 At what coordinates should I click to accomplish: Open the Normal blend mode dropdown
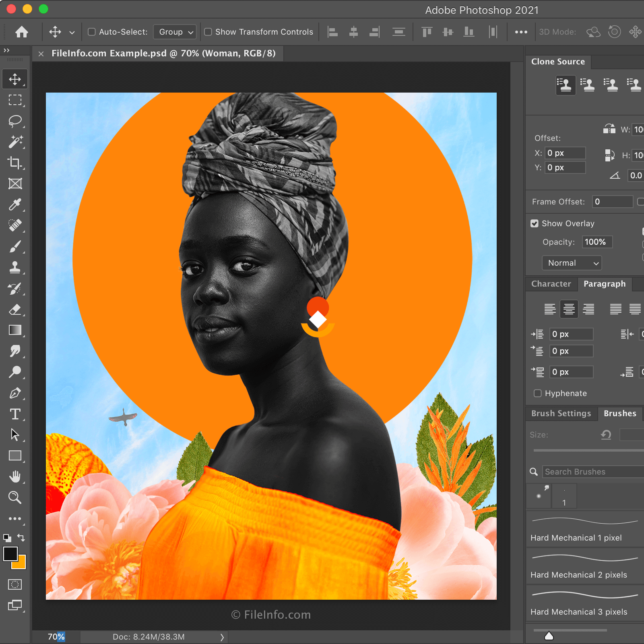tap(572, 263)
